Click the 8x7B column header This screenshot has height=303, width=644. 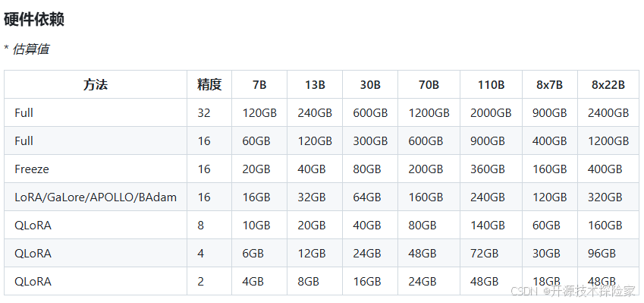click(549, 85)
